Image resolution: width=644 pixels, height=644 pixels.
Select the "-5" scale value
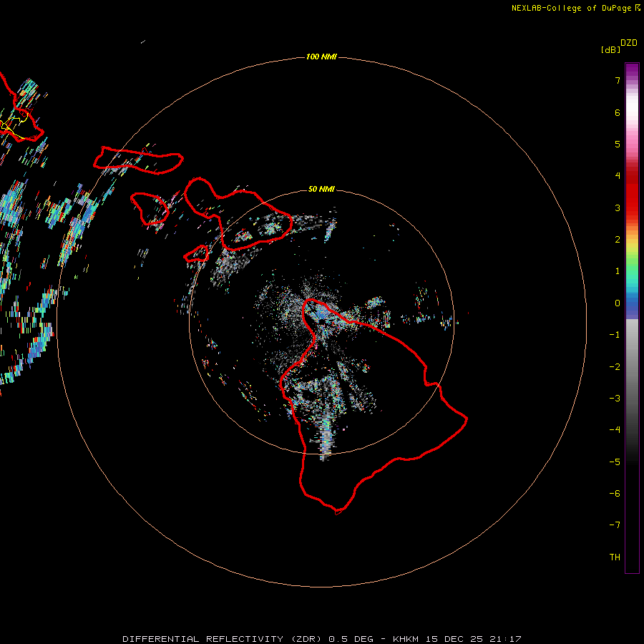tap(615, 462)
